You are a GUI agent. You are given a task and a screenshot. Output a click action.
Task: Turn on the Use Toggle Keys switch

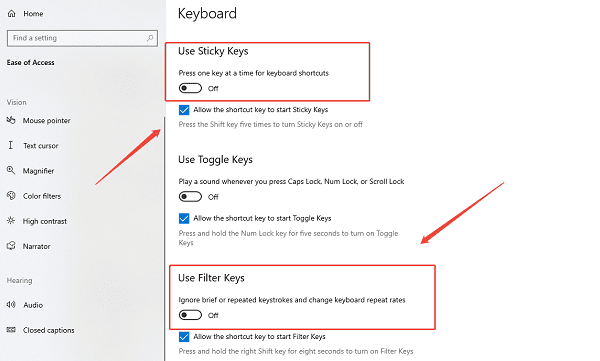coord(190,197)
